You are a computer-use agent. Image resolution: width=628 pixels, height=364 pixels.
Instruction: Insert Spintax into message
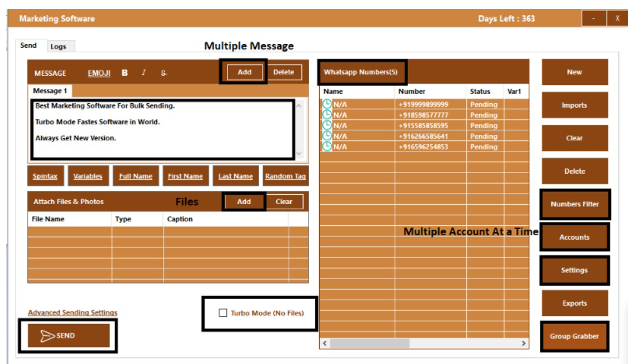pos(46,176)
